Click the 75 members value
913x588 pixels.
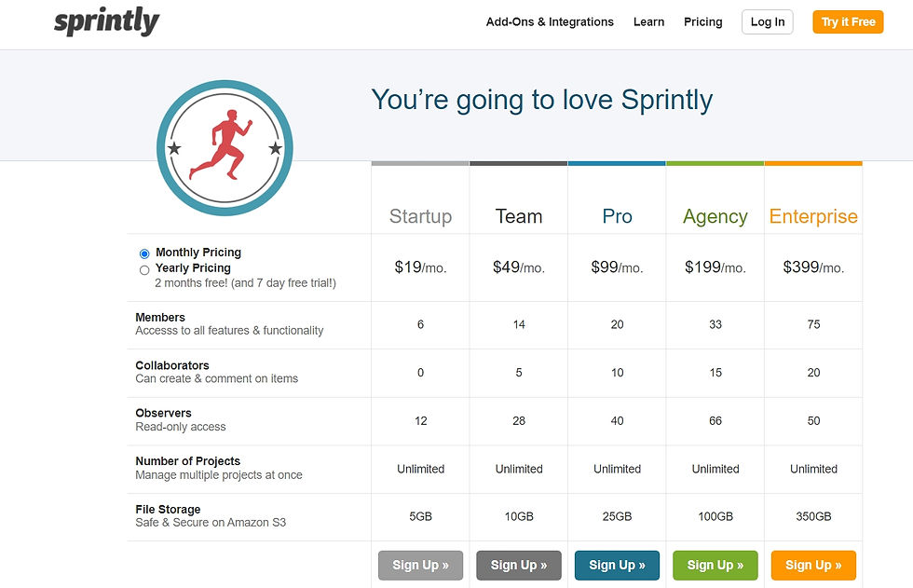click(x=813, y=324)
